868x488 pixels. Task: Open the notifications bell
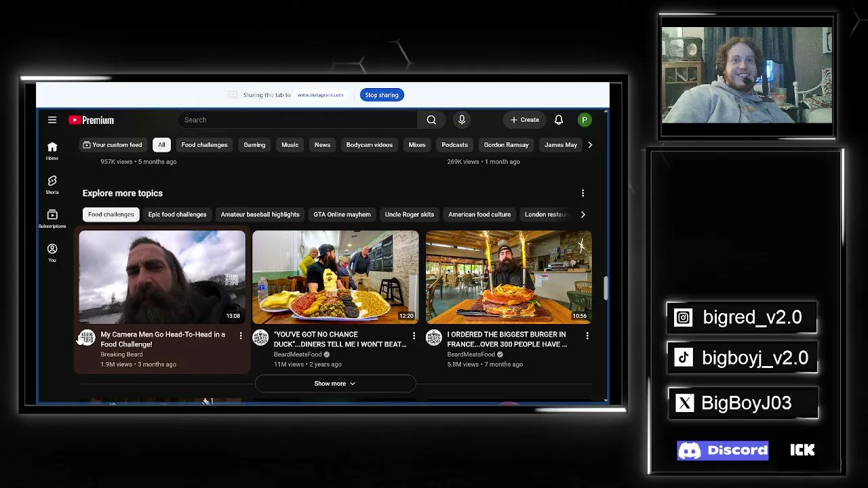click(x=559, y=120)
